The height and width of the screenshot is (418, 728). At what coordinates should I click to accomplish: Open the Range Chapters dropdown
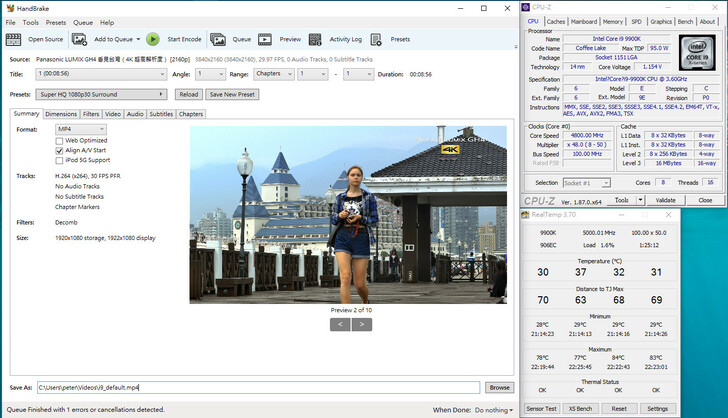pyautogui.click(x=273, y=74)
